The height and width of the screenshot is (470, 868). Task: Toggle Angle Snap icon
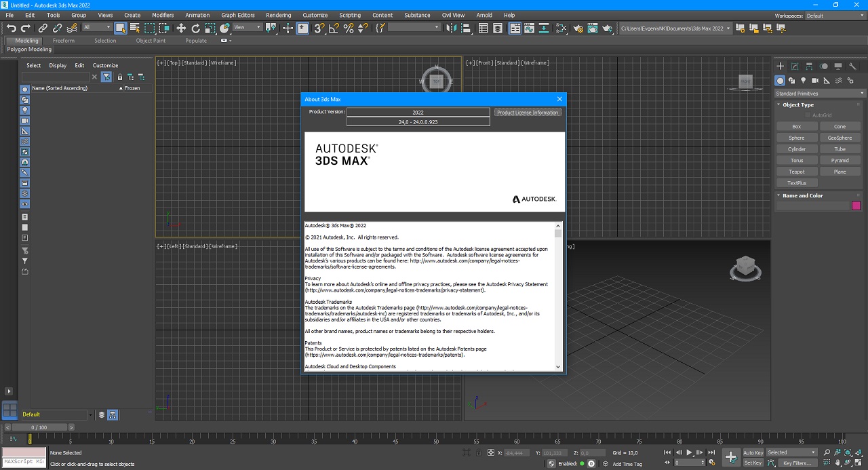[x=334, y=28]
